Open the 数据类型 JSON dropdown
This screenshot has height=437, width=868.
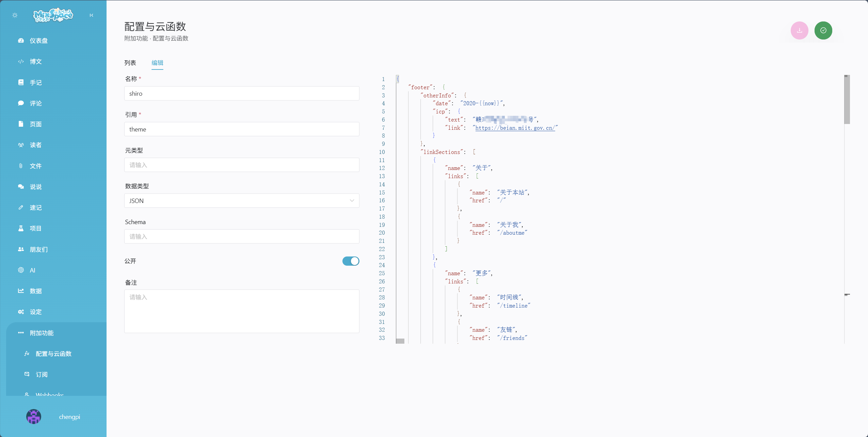click(242, 201)
